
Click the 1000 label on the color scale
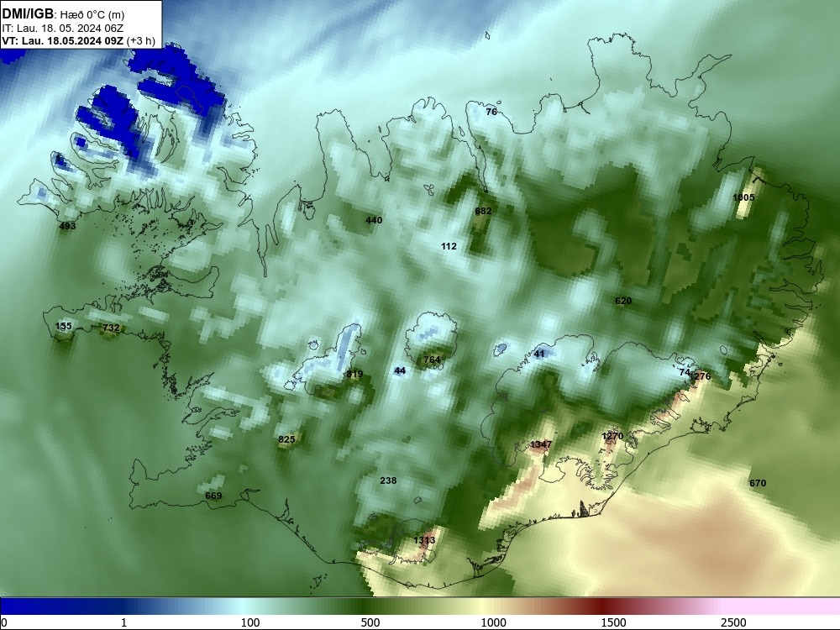[493, 622]
